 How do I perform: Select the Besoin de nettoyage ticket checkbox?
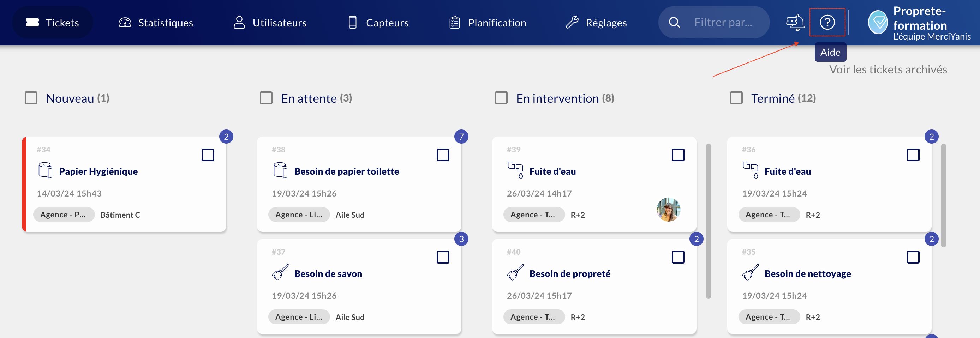(913, 257)
